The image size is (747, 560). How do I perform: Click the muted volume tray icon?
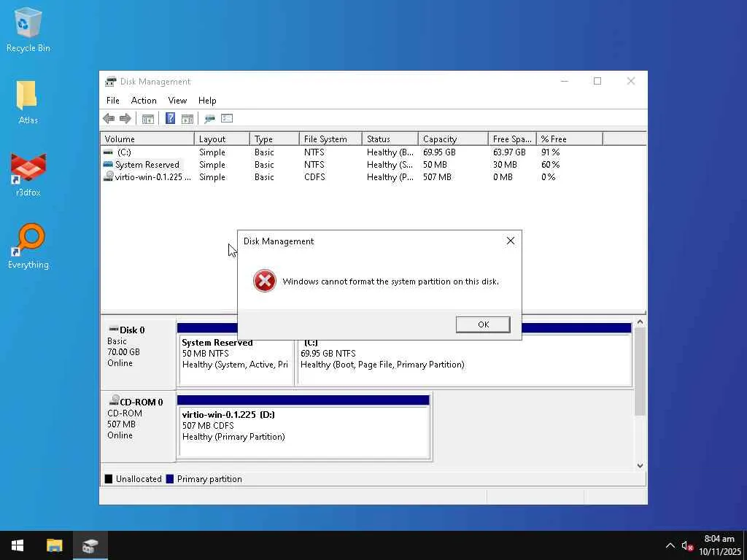(x=687, y=545)
